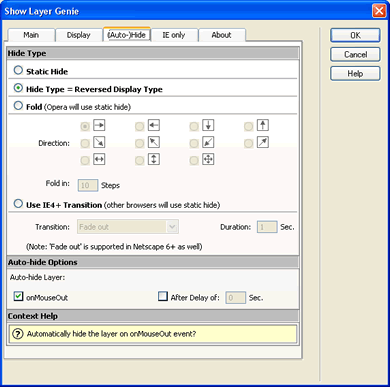Select the down-right diagonal radio button

pos(85,144)
